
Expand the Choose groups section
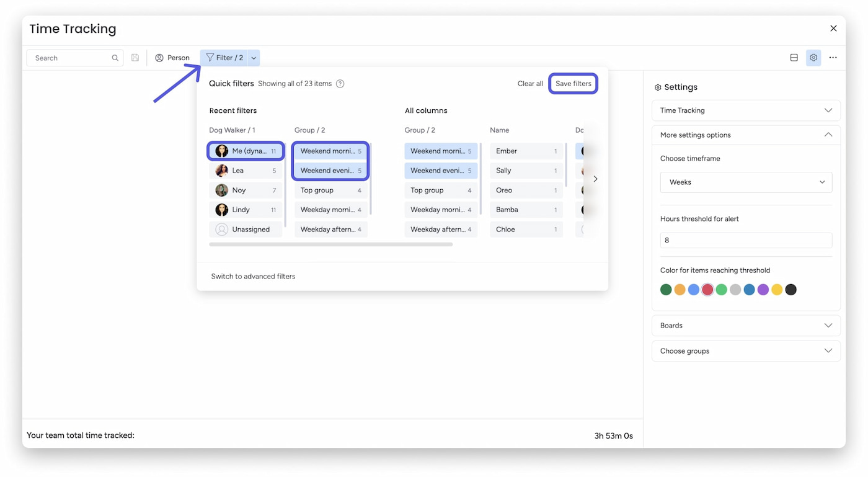point(745,350)
